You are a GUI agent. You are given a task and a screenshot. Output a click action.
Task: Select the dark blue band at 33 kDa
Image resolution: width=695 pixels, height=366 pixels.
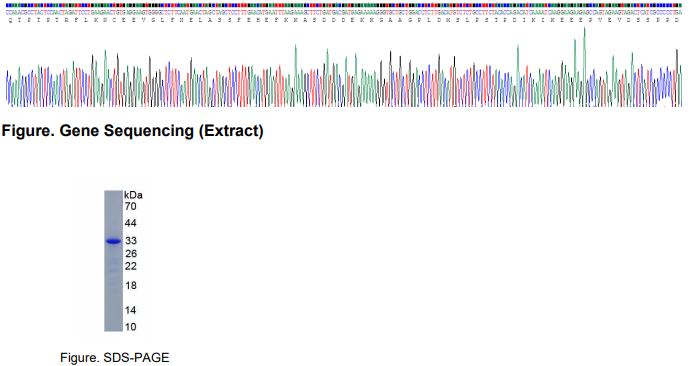tap(113, 241)
